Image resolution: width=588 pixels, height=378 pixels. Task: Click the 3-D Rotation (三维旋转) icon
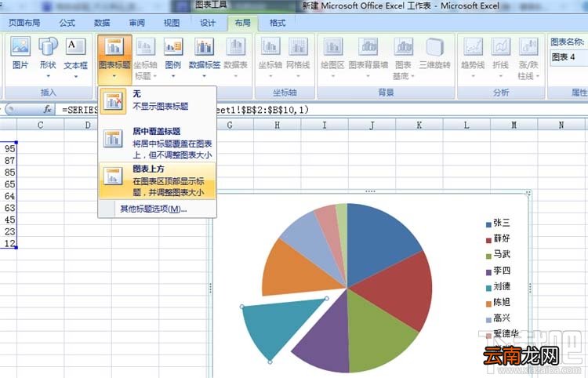434,46
